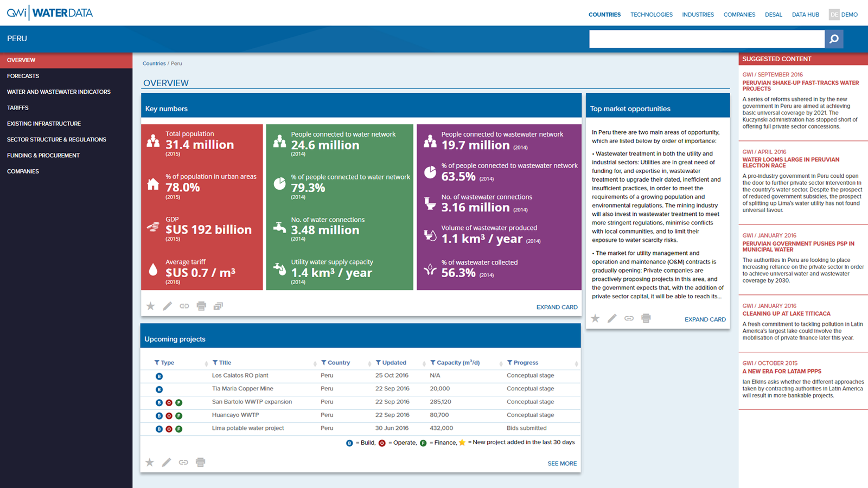Screen dimensions: 868x488
Task: Click the search magnifier button
Action: pyautogui.click(x=834, y=39)
